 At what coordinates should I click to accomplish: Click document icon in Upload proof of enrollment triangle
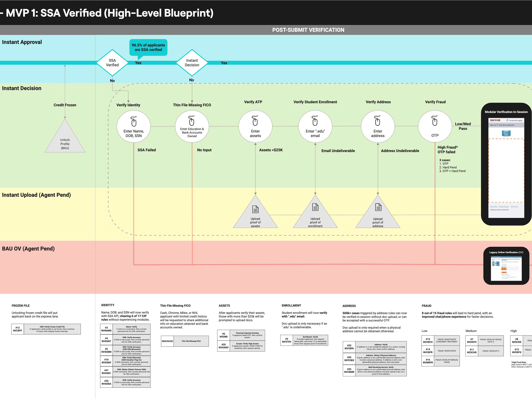pos(315,207)
